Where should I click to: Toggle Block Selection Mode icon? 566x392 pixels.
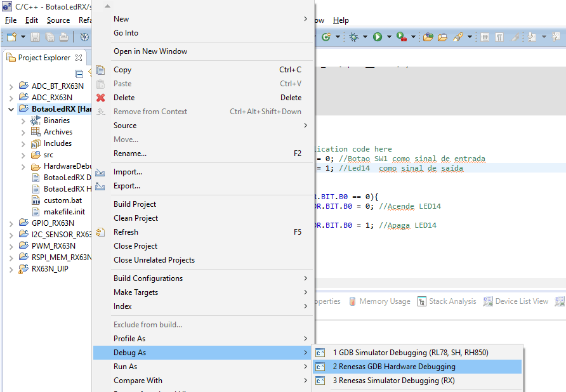(x=485, y=37)
